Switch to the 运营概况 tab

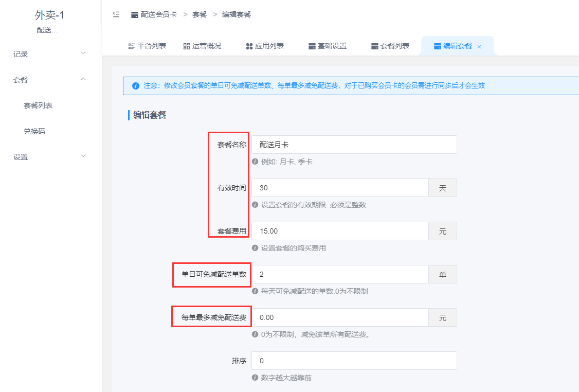pos(202,46)
